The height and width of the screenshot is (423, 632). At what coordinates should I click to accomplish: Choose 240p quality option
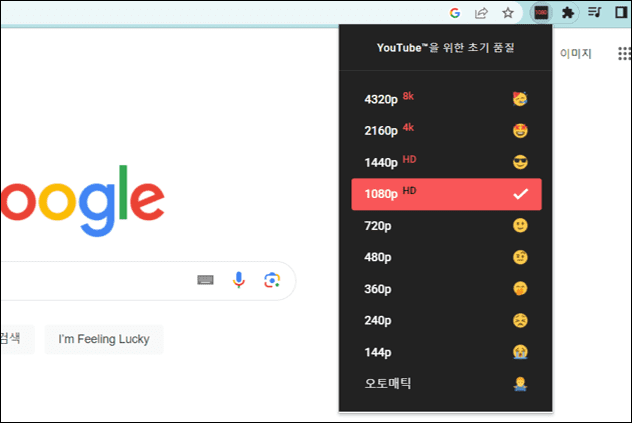point(446,321)
